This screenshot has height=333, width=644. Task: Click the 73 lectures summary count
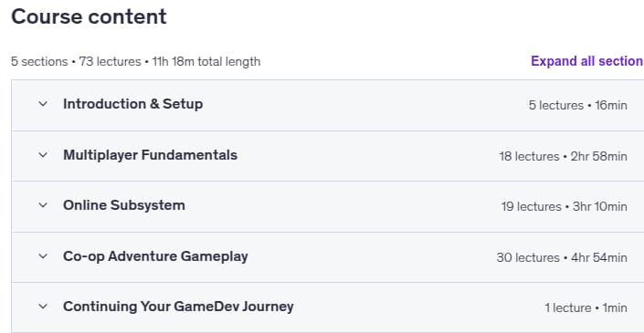tap(110, 61)
